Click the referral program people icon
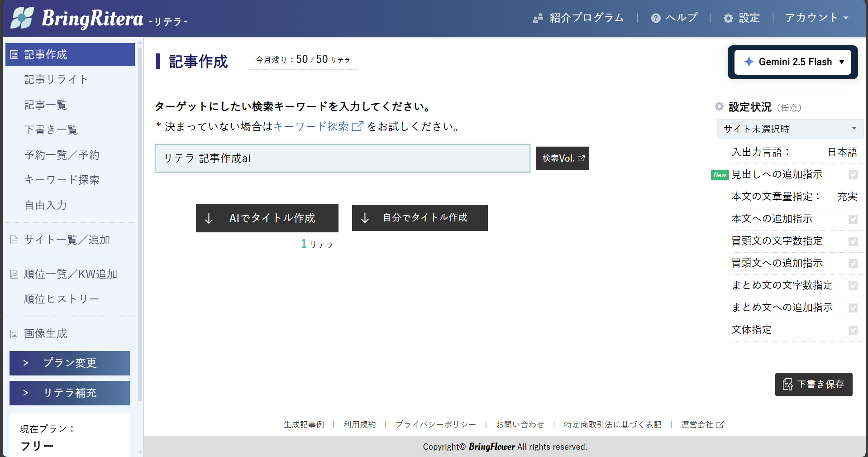 tap(538, 18)
